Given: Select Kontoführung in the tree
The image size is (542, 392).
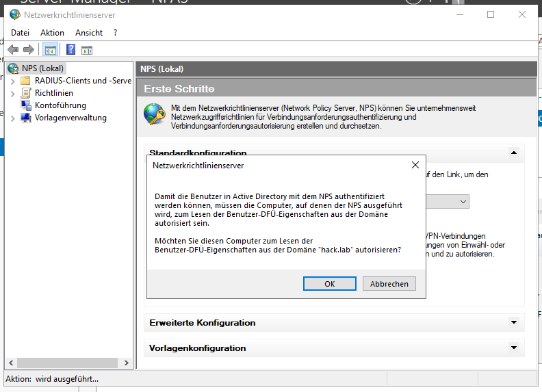Looking at the screenshot, I should tap(60, 105).
